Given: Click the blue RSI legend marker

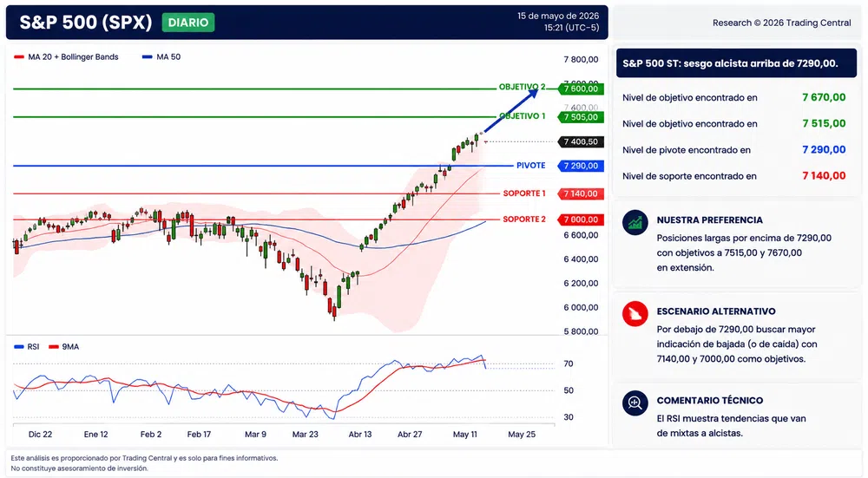Looking at the screenshot, I should (x=19, y=347).
